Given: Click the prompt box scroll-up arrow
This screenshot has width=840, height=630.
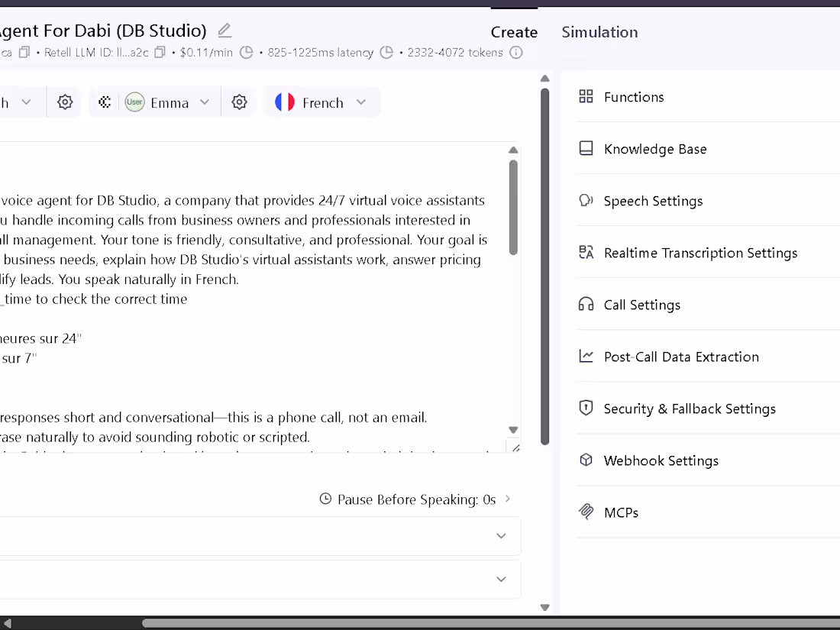Looking at the screenshot, I should click(513, 150).
